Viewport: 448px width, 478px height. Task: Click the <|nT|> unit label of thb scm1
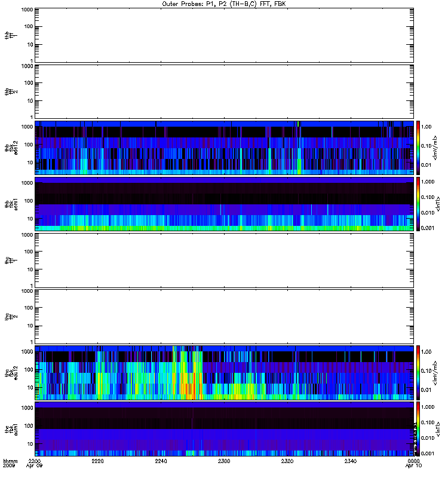coord(438,204)
